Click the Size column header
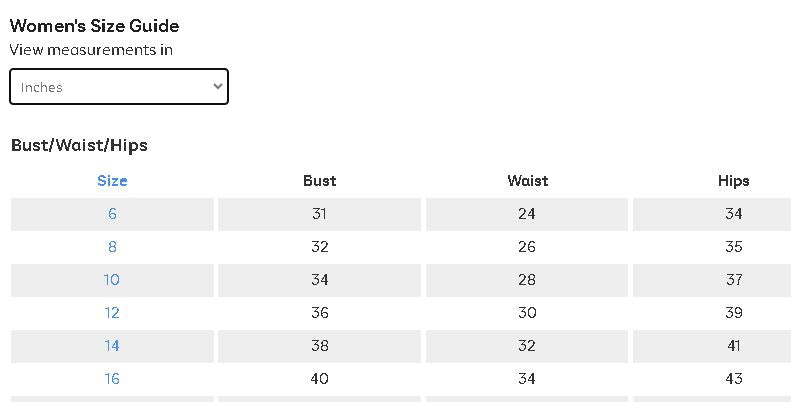The image size is (791, 402). (112, 181)
